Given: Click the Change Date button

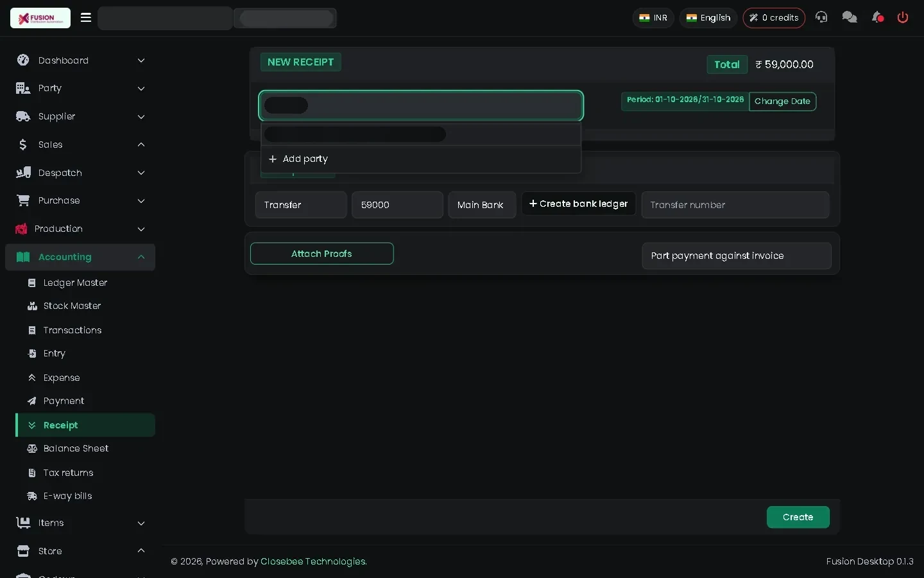Looking at the screenshot, I should 782,101.
